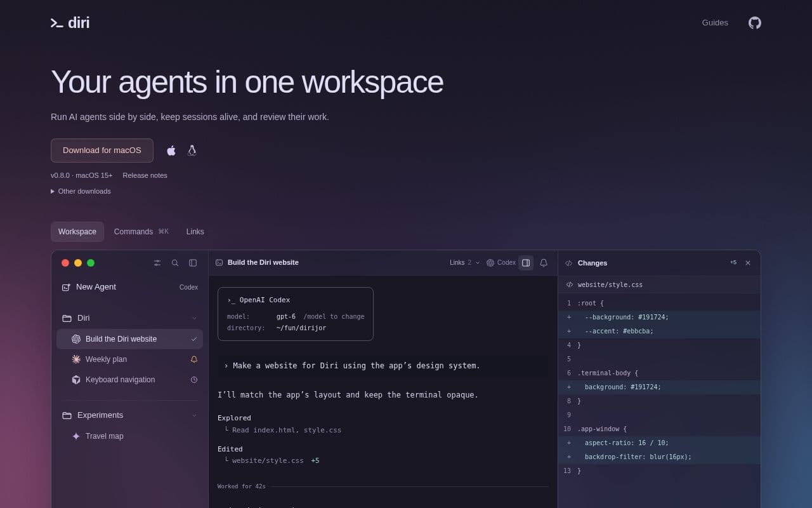Close the Changes panel

[x=748, y=263]
